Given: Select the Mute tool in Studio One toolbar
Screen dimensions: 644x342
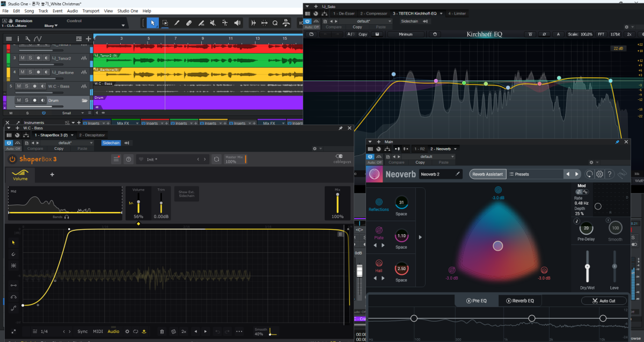Looking at the screenshot, I should click(x=213, y=23).
